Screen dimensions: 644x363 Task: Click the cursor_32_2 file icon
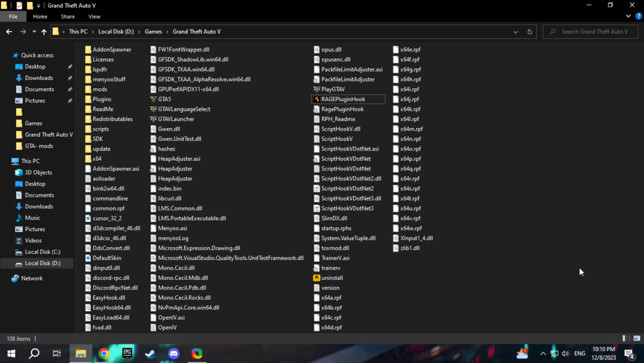(88, 218)
